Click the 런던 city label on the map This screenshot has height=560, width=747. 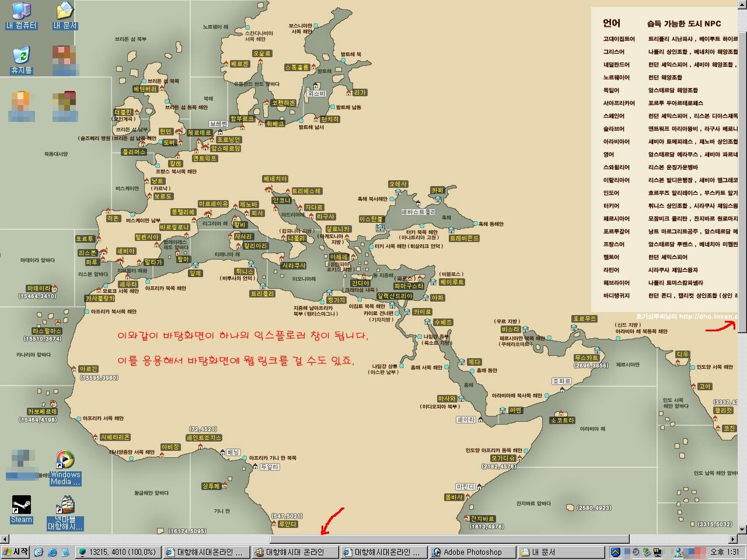(x=166, y=132)
